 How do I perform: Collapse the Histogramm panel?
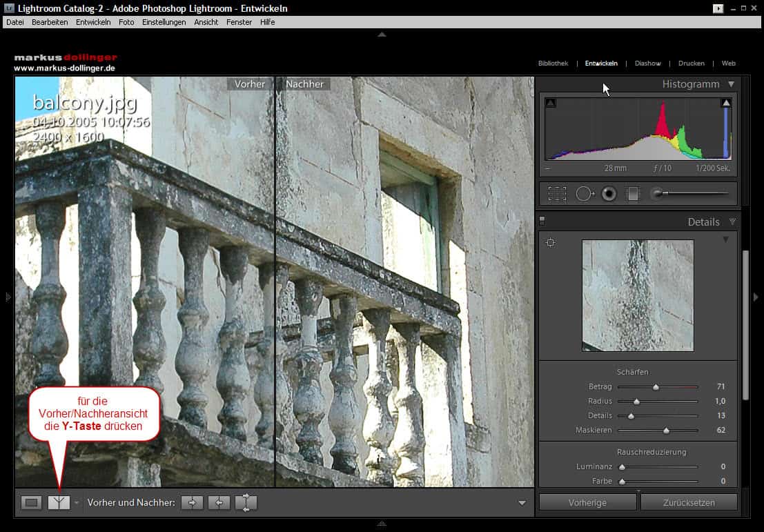(x=731, y=84)
